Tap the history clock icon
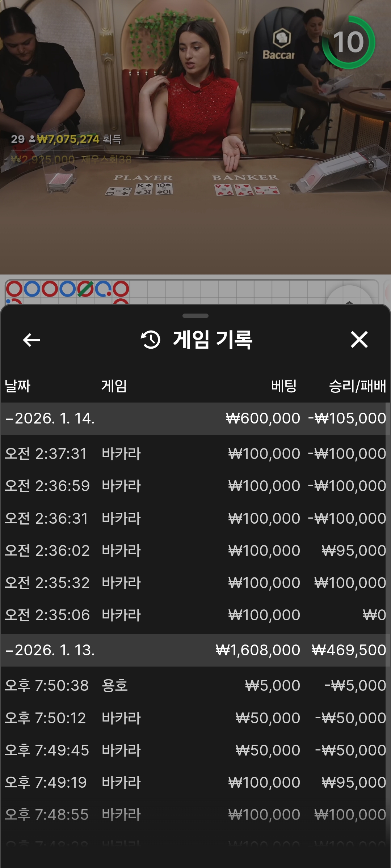391x868 pixels. pyautogui.click(x=151, y=340)
